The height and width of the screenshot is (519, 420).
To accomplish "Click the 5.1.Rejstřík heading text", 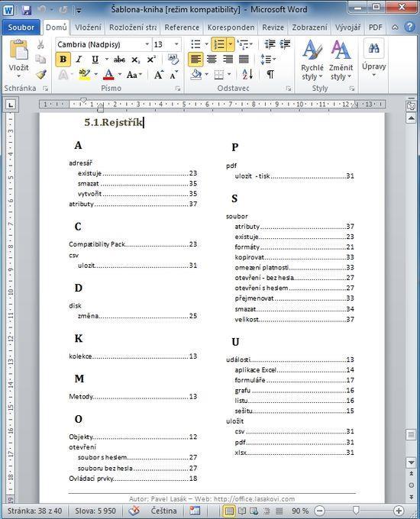I will point(114,122).
